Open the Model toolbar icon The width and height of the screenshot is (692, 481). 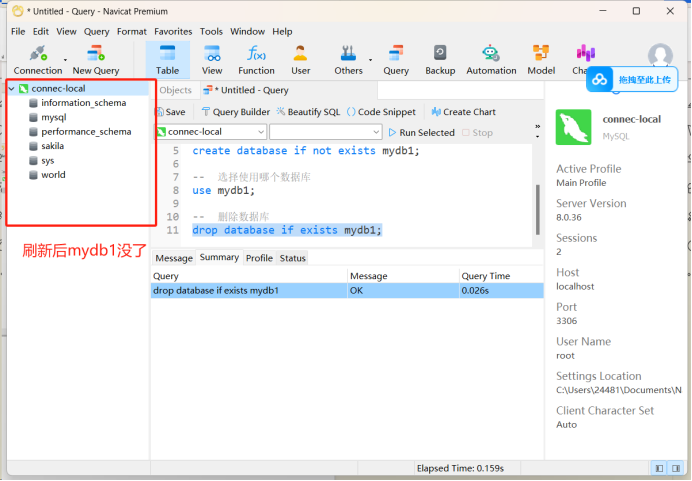coord(541,60)
